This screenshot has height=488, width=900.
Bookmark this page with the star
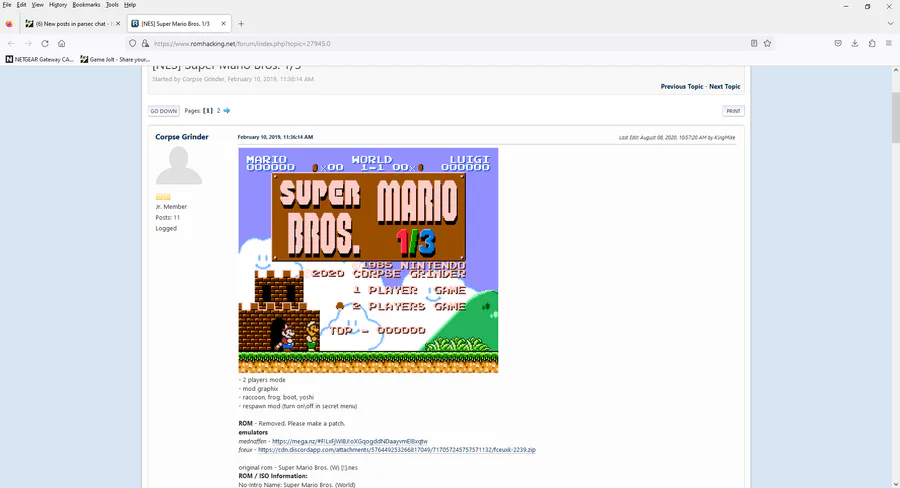click(767, 44)
